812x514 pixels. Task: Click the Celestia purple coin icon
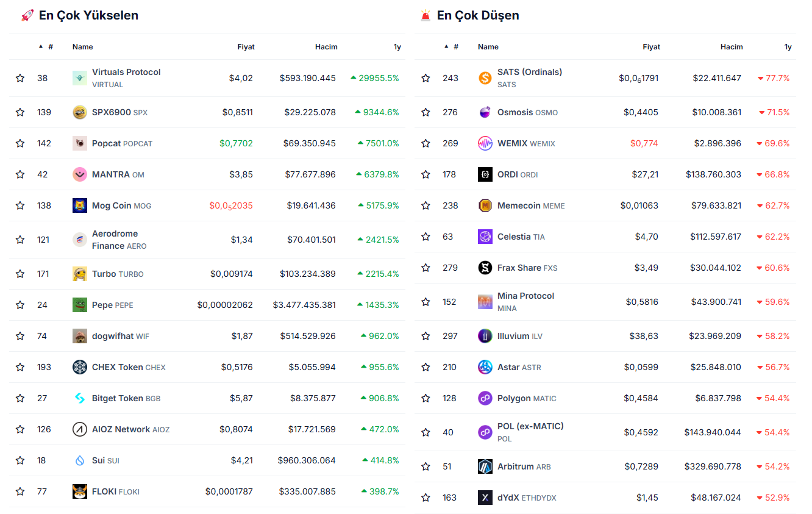point(485,237)
